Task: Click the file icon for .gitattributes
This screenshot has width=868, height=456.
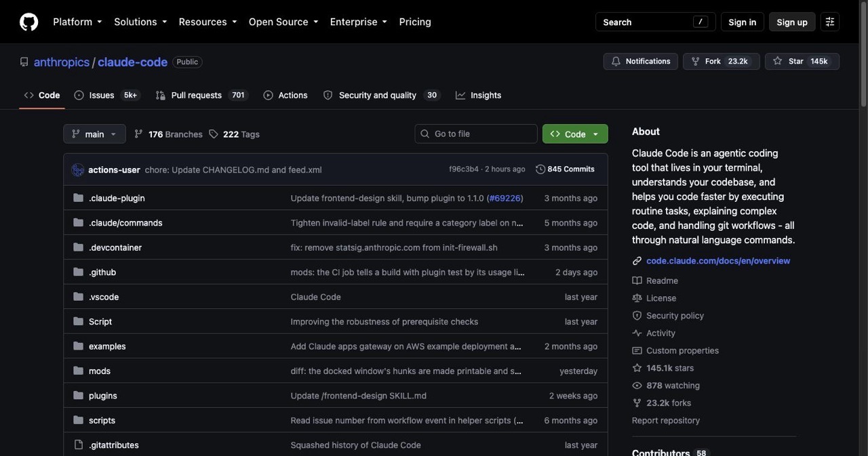Action: (x=78, y=445)
